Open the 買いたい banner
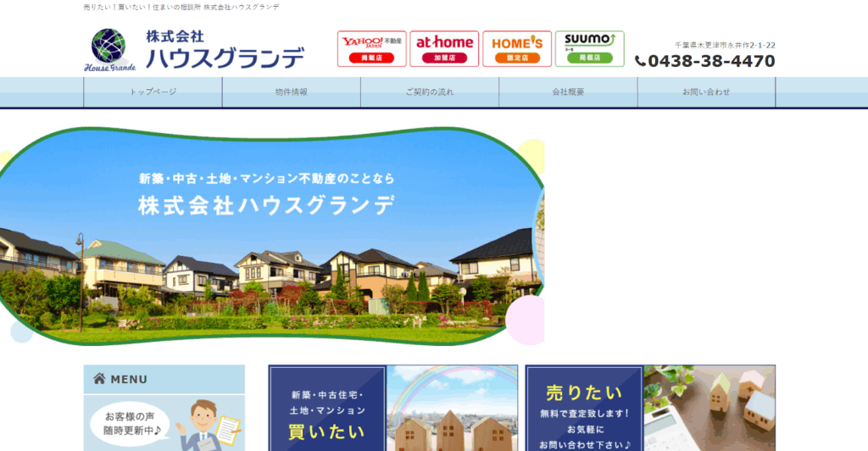Viewport: 868px width, 451px height. 327,409
